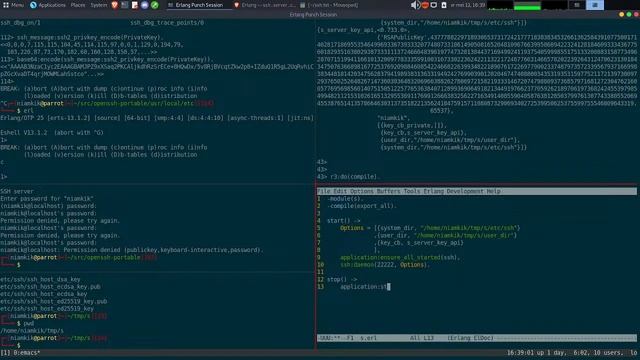The height and width of the screenshot is (360, 640).
Task: Click the '-module(s).' line in Emacs
Action: [345, 199]
